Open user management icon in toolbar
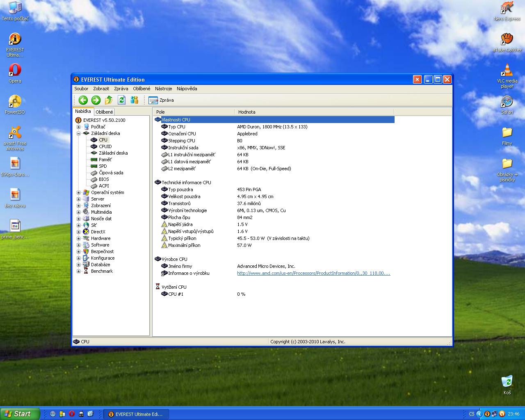Screen dimensions: 525x420 pos(134,100)
